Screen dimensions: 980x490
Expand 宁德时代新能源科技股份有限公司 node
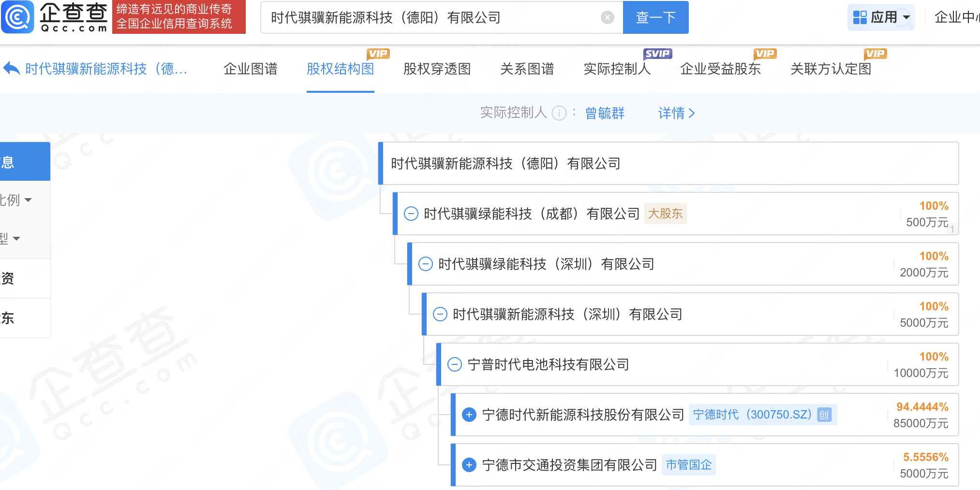(469, 415)
